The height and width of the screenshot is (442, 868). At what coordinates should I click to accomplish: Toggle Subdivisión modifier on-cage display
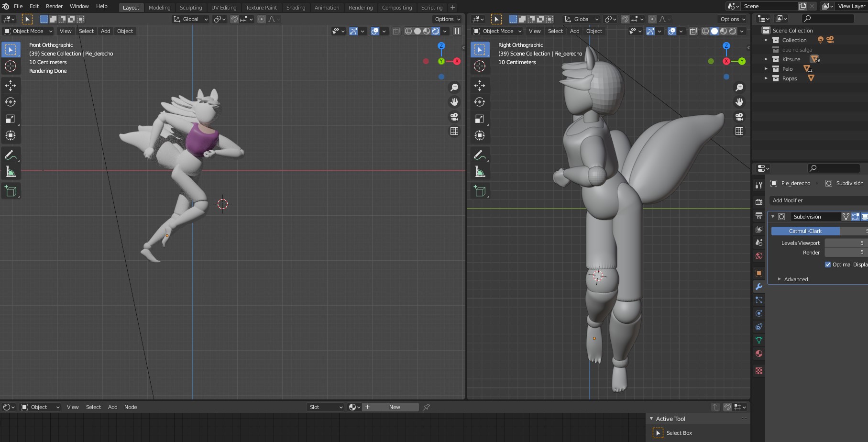coord(846,217)
